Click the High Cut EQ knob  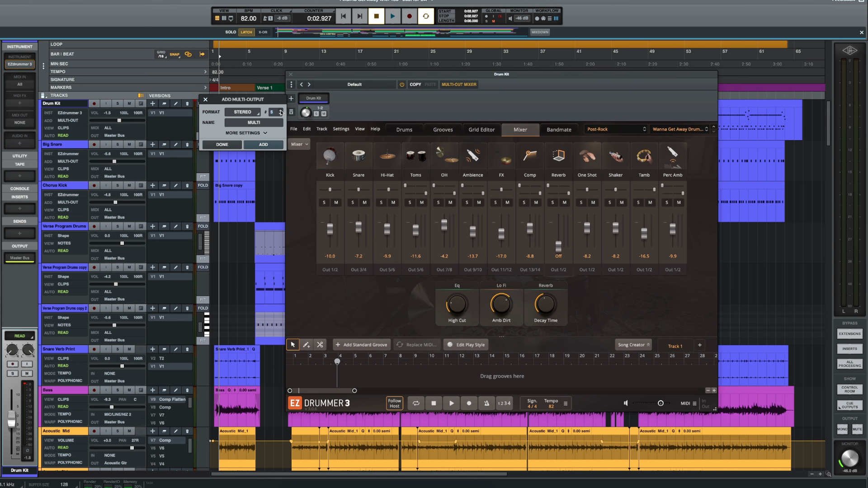(457, 304)
